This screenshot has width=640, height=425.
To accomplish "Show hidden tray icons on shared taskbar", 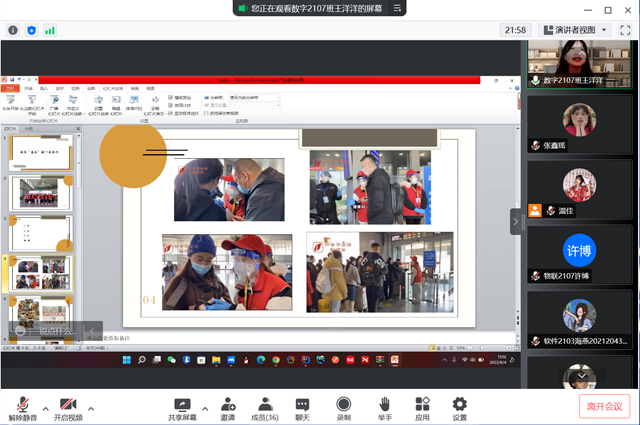I will [x=444, y=360].
